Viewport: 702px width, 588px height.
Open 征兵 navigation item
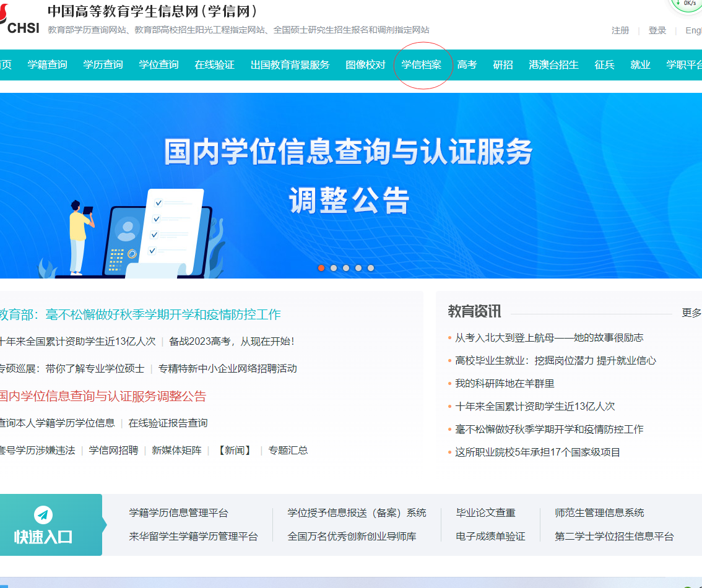[604, 65]
